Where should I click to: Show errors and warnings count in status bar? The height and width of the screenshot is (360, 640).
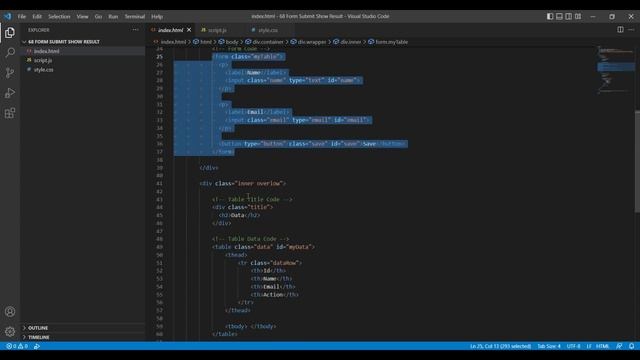17,346
